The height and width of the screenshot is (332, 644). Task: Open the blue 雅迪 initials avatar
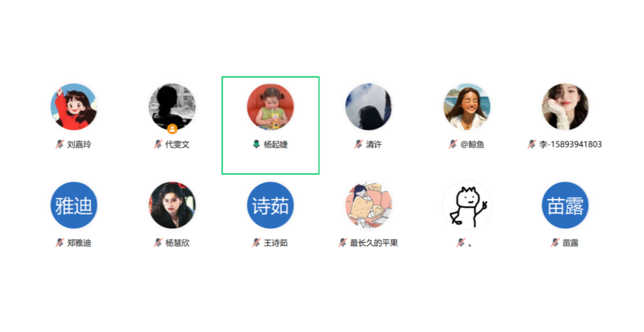74,205
